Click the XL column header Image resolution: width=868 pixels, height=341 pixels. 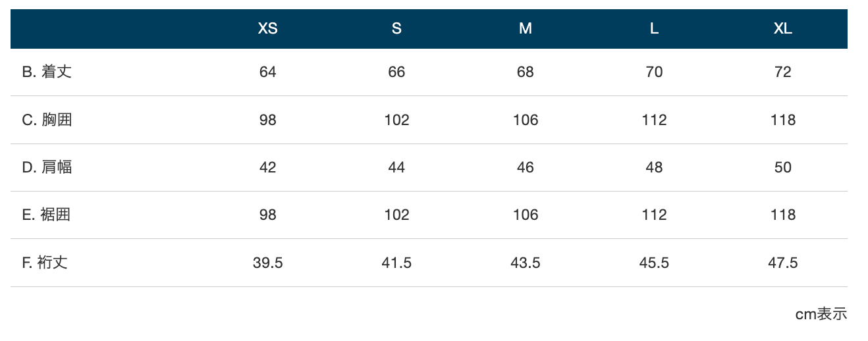point(782,29)
